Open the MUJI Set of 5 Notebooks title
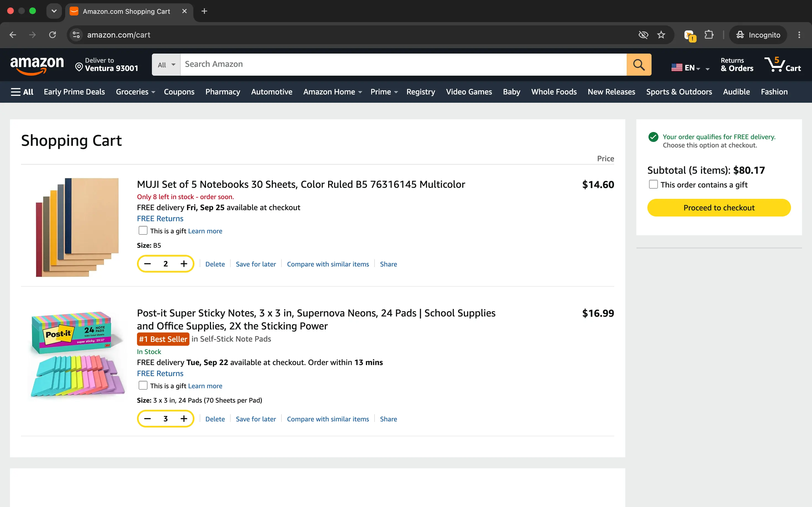 301,184
